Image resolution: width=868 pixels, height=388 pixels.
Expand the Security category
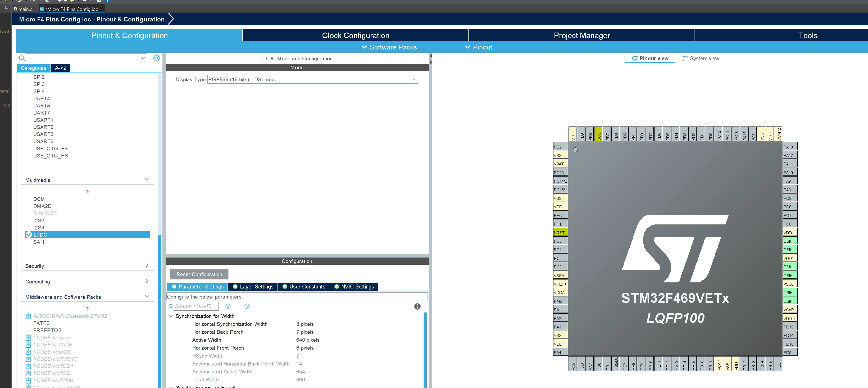(87, 266)
